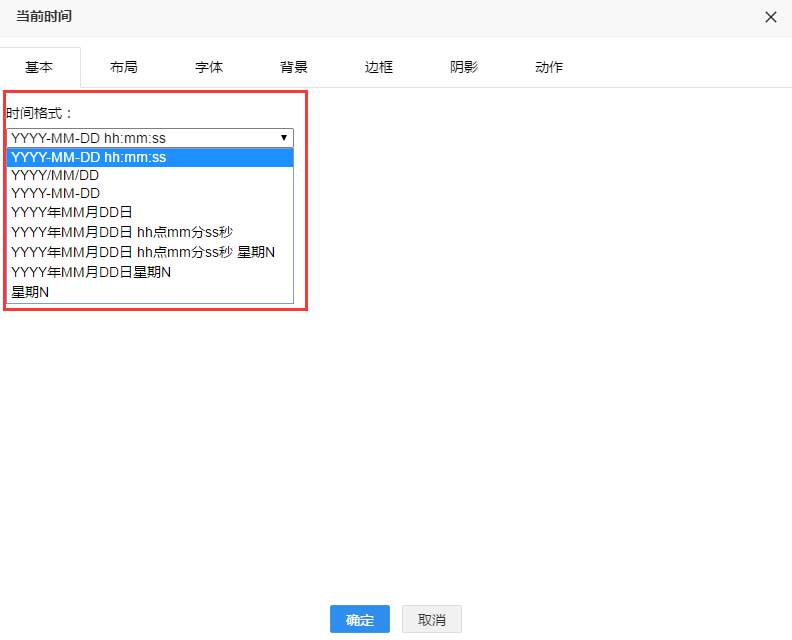
Task: Choose the YYYY年MM月DD日 format option
Action: (x=150, y=212)
